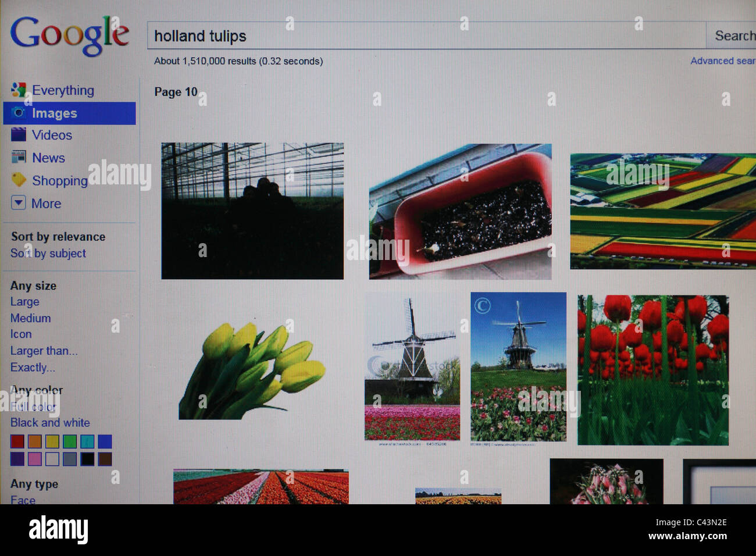The image size is (756, 556).
Task: Select the Any color filter
Action: click(x=37, y=390)
